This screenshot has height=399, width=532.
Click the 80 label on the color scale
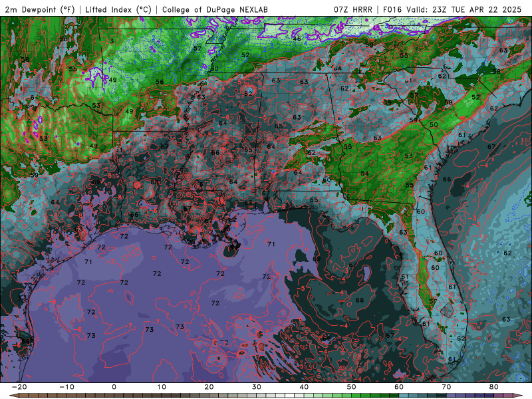click(x=494, y=387)
